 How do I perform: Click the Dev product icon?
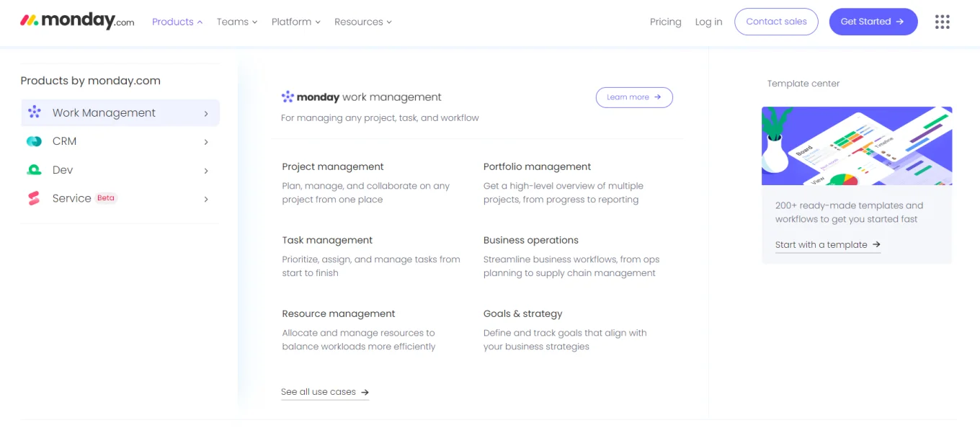(x=34, y=170)
